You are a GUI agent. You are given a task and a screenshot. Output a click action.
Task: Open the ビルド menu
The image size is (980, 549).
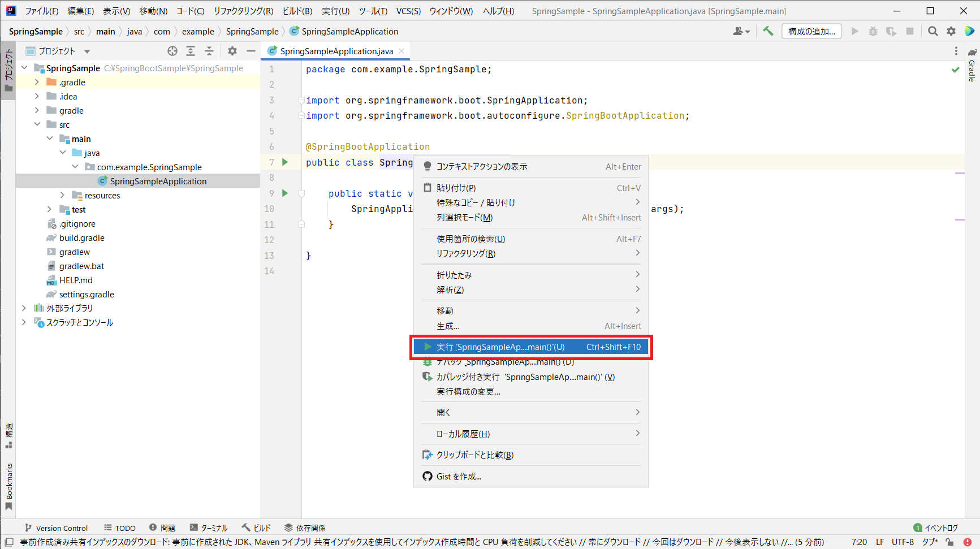click(x=297, y=11)
